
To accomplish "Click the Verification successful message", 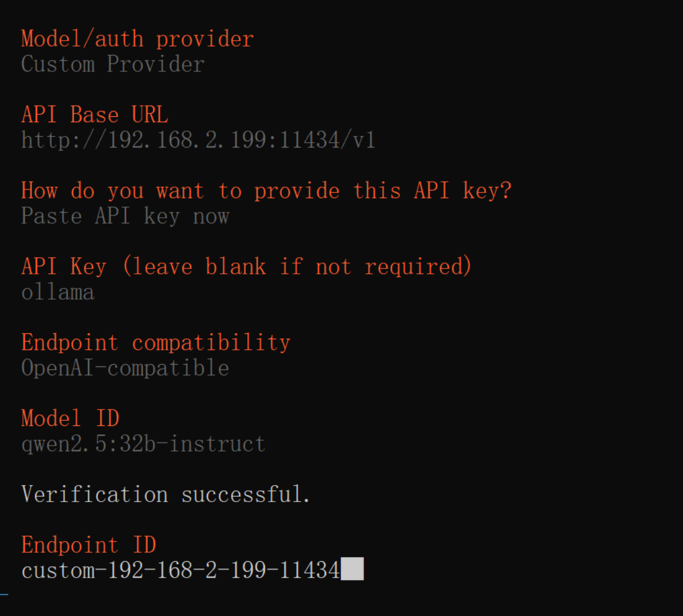I will click(166, 494).
